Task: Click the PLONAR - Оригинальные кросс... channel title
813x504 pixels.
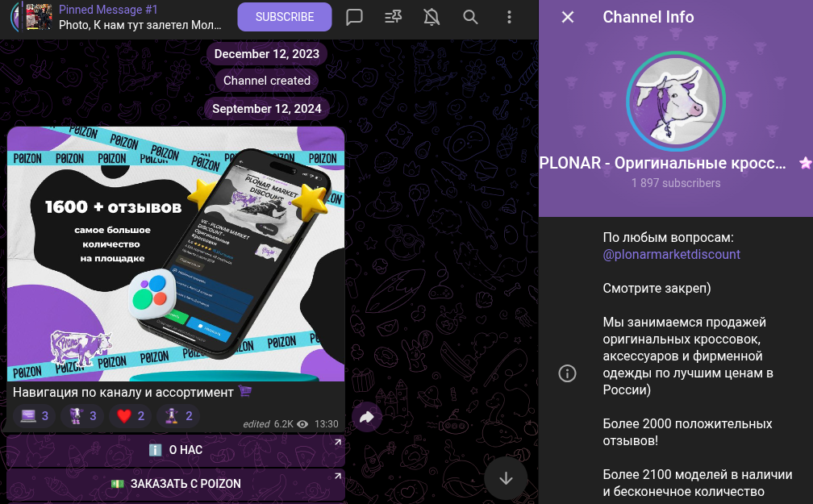Action: pyautogui.click(x=663, y=164)
